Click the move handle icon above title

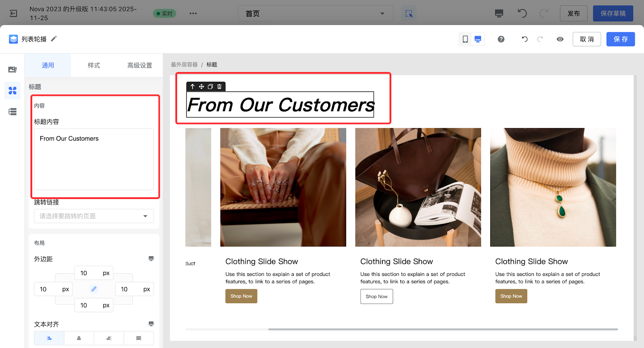click(x=201, y=87)
